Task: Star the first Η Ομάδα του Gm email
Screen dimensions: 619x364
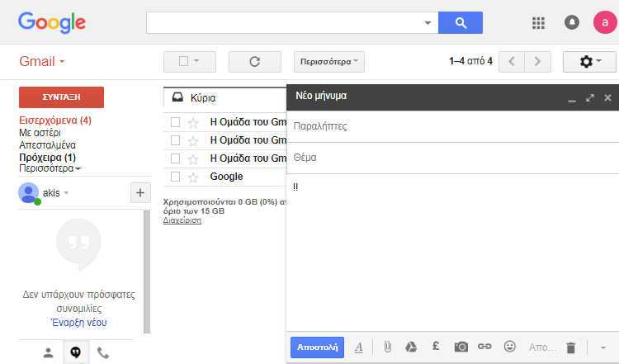Action: [193, 123]
